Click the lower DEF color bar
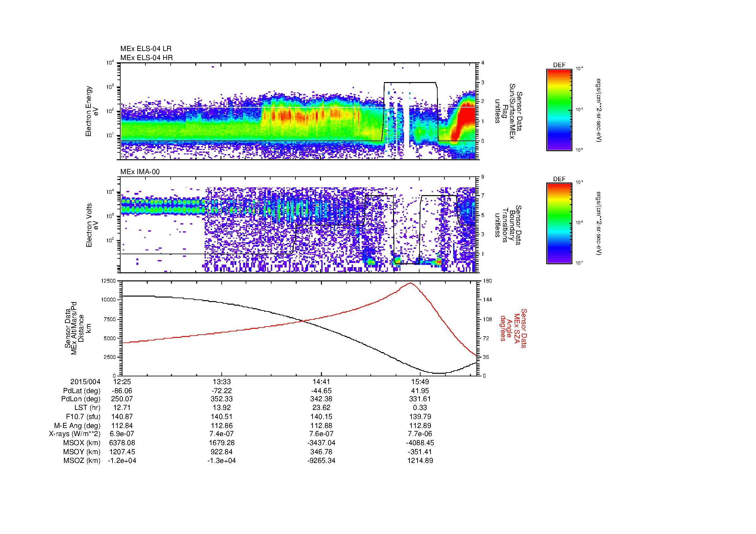 (559, 224)
